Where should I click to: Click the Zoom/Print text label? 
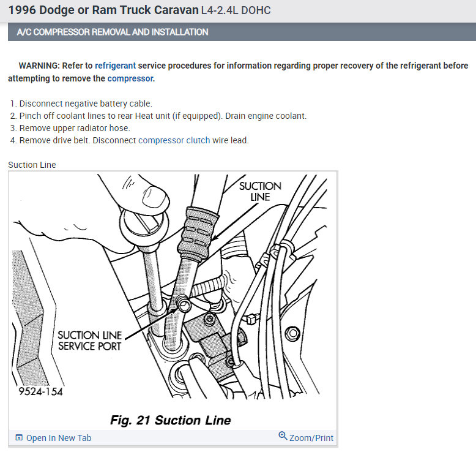311,438
